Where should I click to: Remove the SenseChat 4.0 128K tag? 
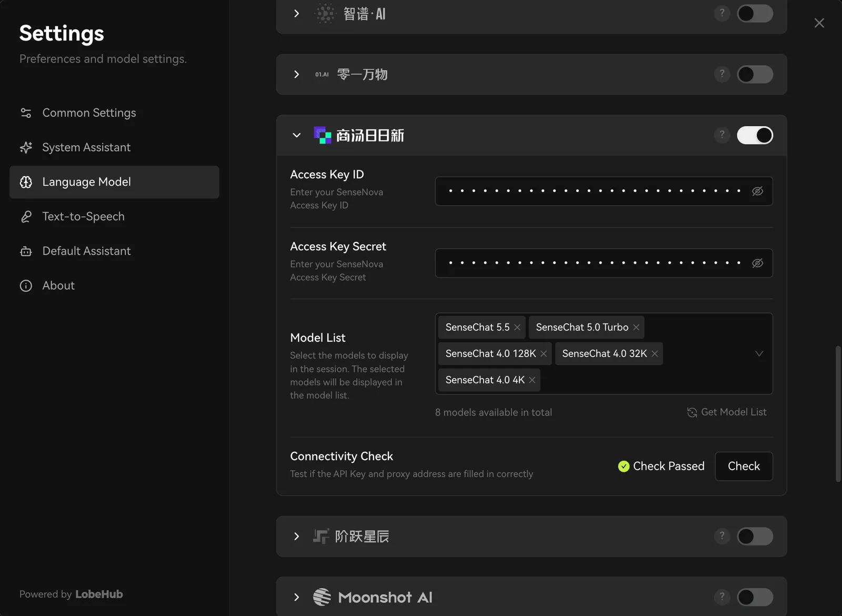(544, 354)
